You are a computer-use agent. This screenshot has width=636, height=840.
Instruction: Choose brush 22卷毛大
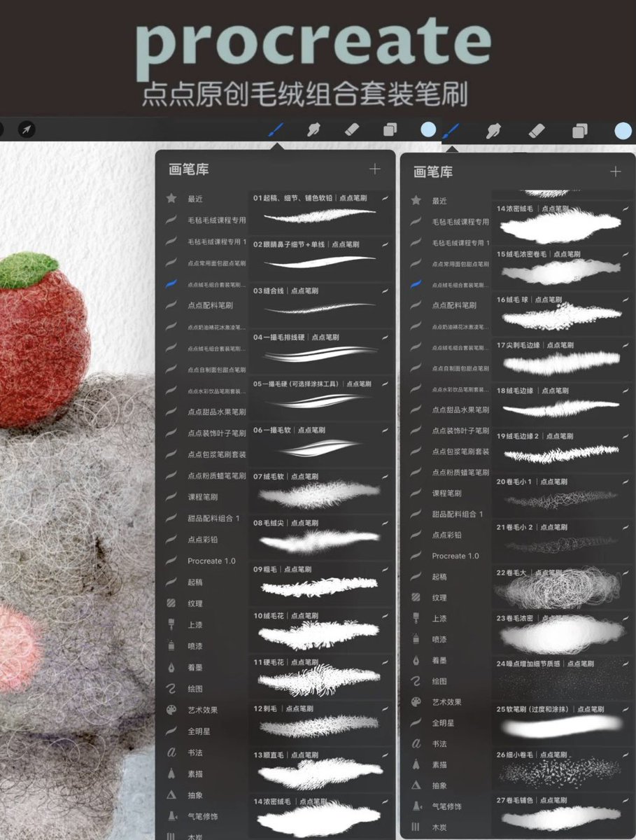[x=563, y=587]
